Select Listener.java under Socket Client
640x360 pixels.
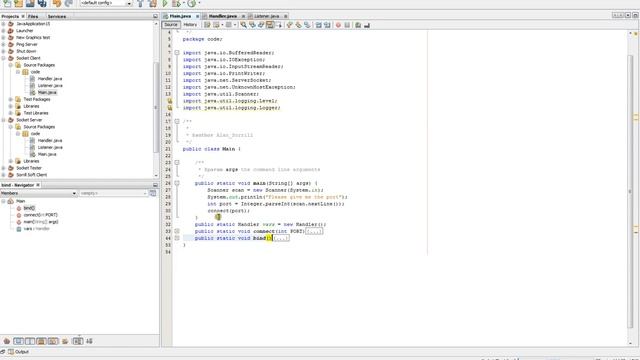(x=50, y=86)
